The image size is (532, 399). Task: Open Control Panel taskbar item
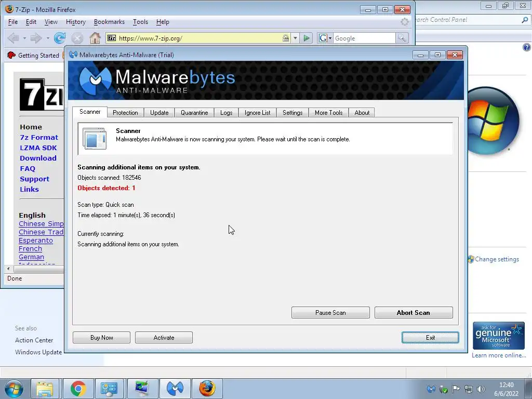click(x=109, y=389)
